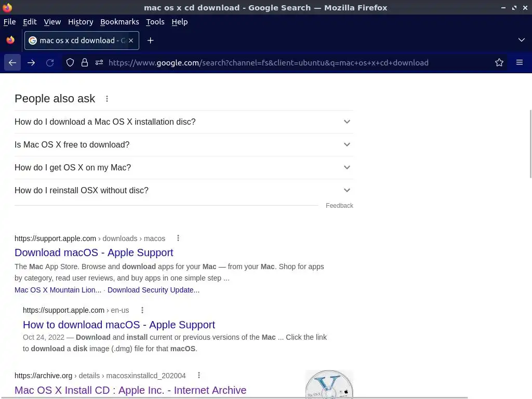Open the Help menu
The image size is (532, 399).
click(179, 22)
